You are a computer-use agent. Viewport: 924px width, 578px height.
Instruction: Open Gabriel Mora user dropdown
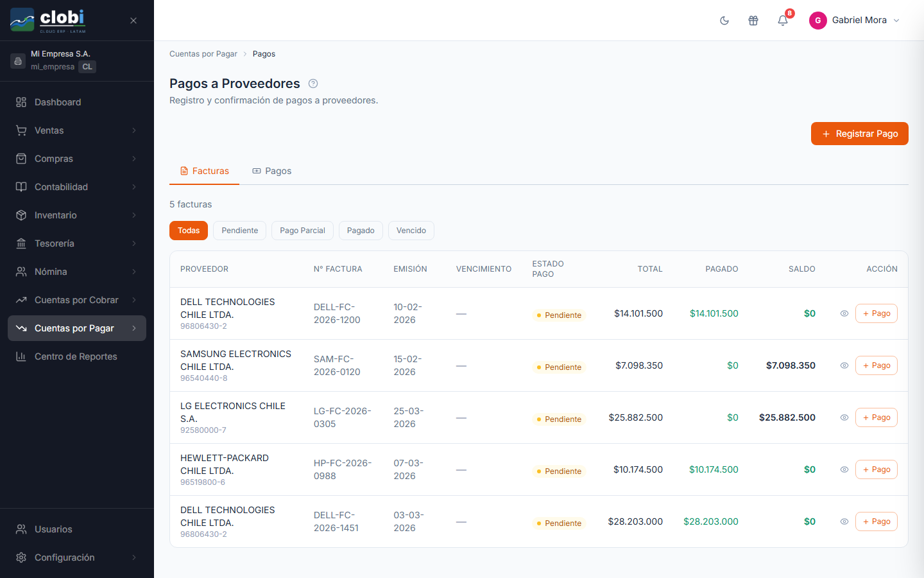tap(855, 21)
